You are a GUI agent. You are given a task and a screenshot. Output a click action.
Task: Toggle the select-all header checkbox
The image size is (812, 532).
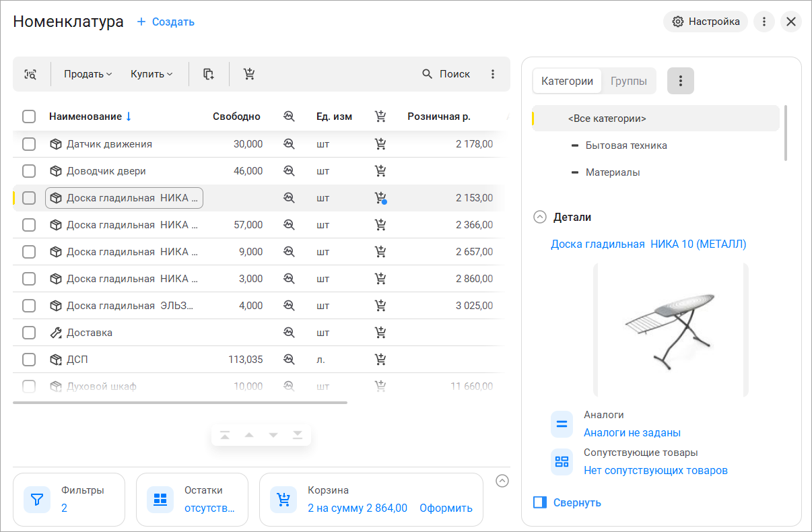(29, 117)
